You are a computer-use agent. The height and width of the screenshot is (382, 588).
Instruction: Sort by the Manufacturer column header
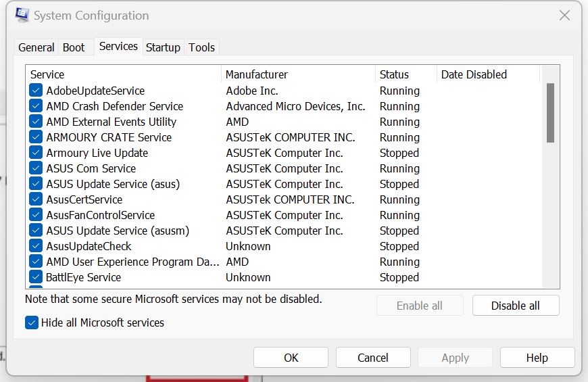click(299, 74)
